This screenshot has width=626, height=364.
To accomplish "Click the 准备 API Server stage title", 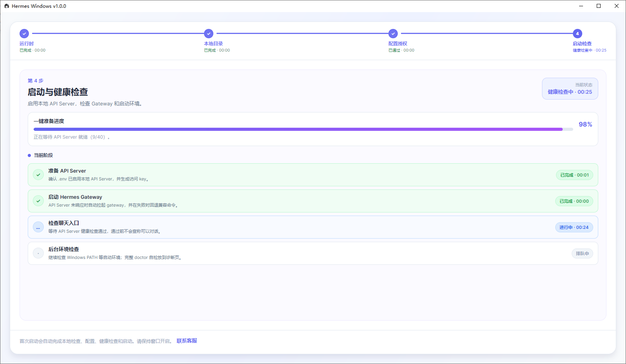I will (67, 171).
